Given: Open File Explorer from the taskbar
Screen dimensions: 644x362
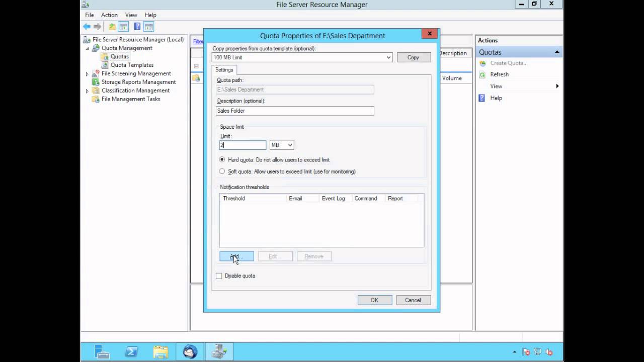Looking at the screenshot, I should pyautogui.click(x=160, y=351).
